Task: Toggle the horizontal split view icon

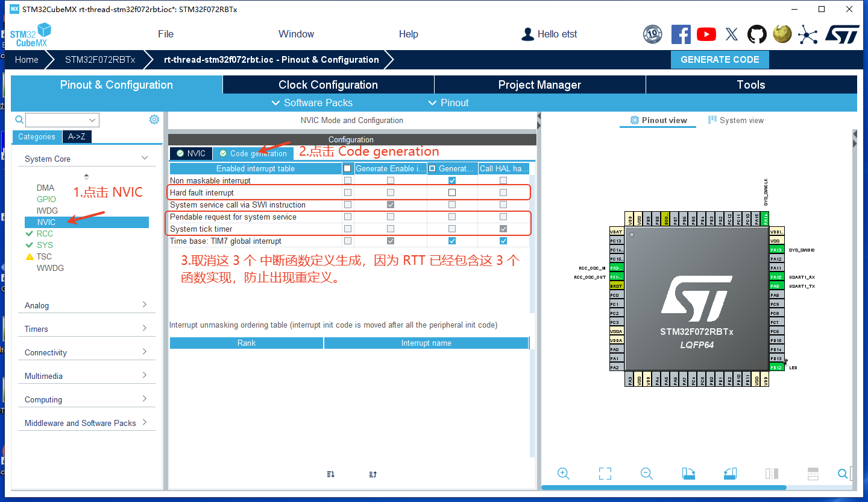Action: (x=813, y=474)
